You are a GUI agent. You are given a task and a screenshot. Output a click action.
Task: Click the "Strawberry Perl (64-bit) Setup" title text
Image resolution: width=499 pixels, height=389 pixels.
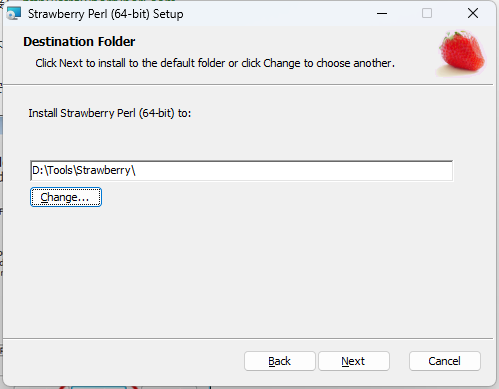point(106,14)
